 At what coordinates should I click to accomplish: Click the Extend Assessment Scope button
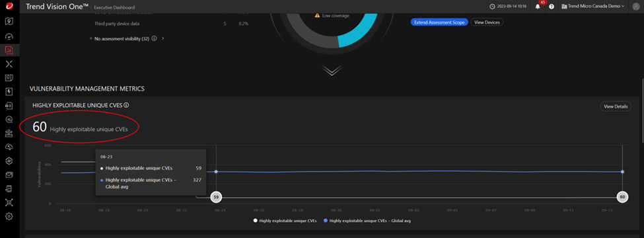coord(439,22)
